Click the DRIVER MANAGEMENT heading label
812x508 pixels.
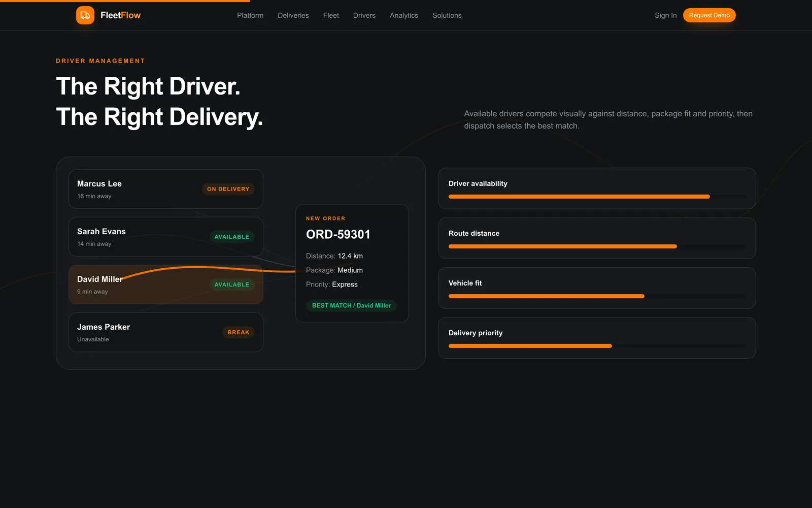pos(100,61)
